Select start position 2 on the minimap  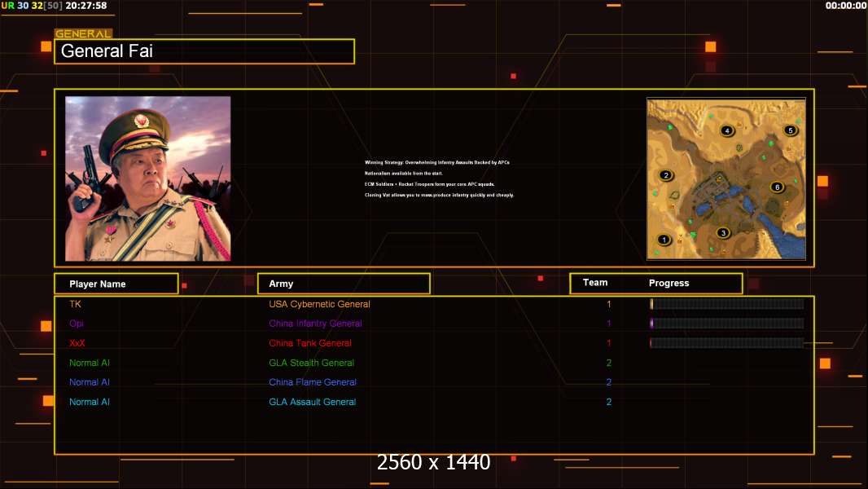pyautogui.click(x=665, y=175)
